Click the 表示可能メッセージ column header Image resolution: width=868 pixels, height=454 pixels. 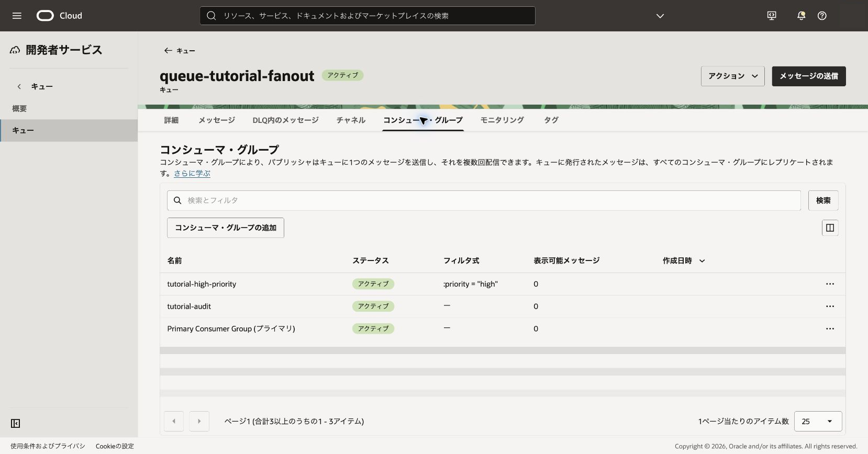[566, 260]
